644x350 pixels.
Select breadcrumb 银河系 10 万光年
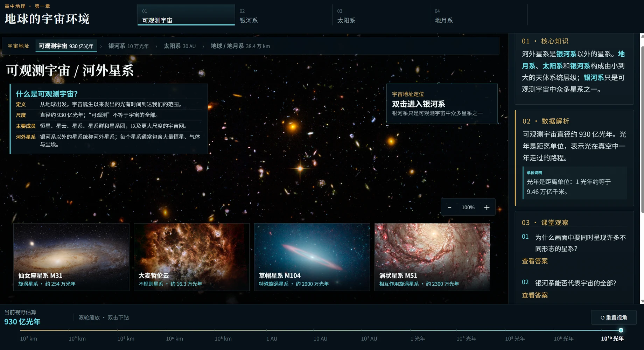(128, 46)
